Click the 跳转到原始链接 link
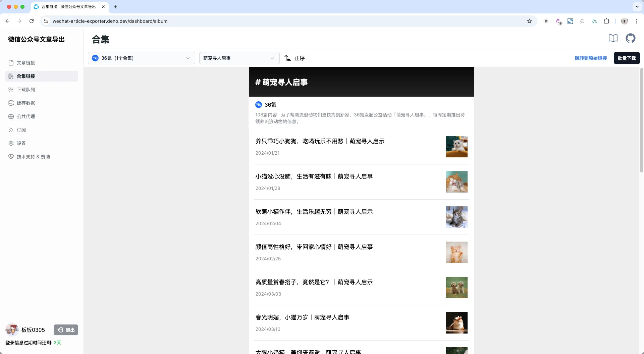 (x=591, y=58)
